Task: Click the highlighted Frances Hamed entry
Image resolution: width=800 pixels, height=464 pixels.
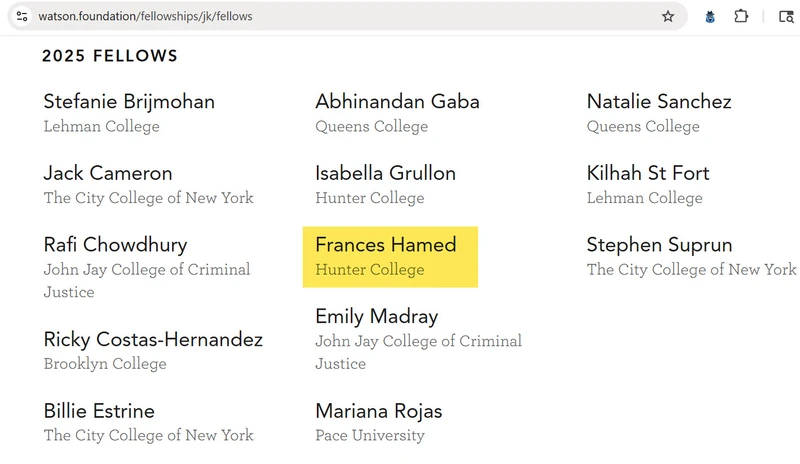Action: (x=385, y=245)
